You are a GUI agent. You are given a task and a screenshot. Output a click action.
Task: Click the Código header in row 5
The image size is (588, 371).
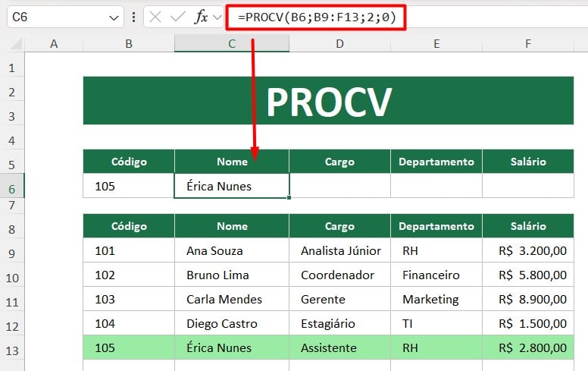(129, 162)
